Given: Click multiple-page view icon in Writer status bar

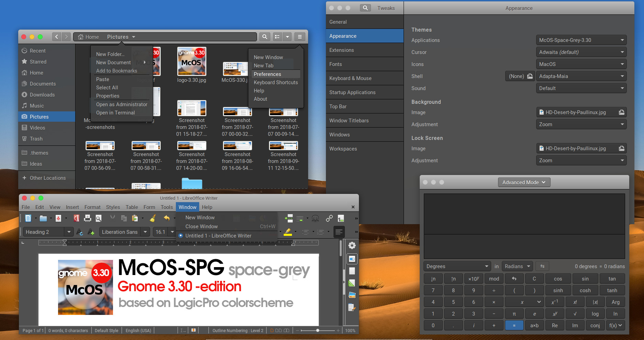Looking at the screenshot, I should 279,331.
